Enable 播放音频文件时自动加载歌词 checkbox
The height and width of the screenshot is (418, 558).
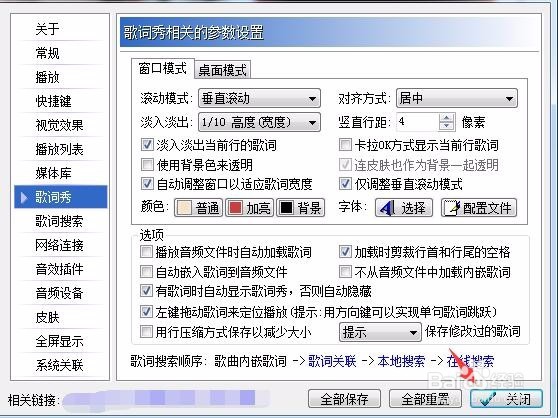point(146,252)
